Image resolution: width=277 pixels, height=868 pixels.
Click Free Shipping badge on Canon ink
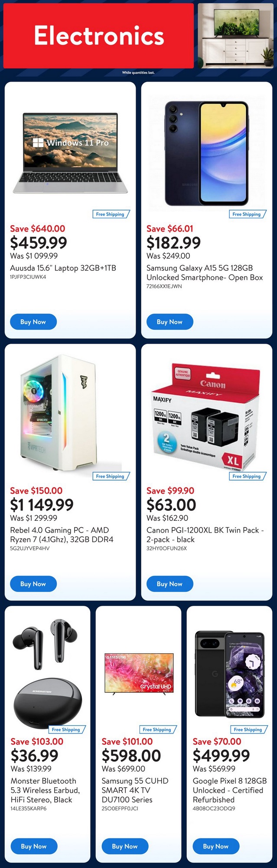click(x=247, y=476)
